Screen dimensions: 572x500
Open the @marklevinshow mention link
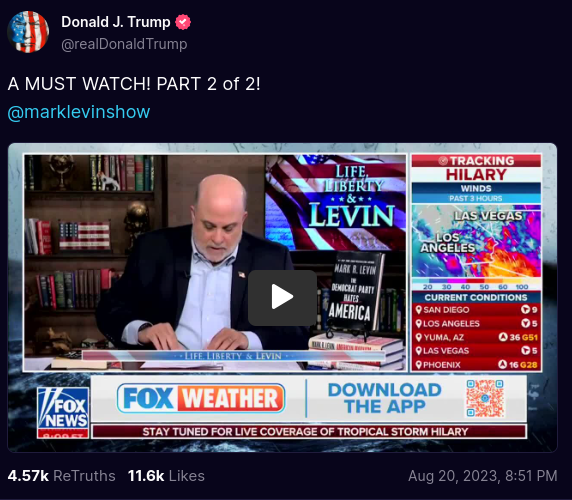[x=79, y=112]
